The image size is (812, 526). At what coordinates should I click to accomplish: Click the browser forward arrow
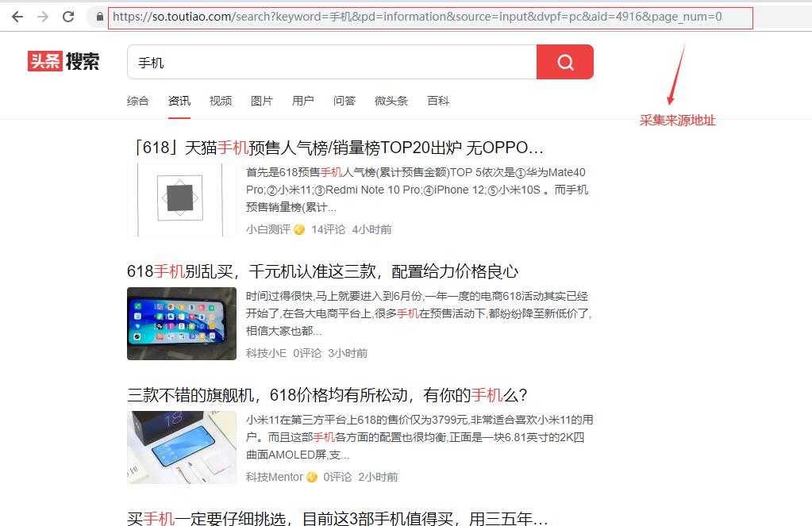[43, 17]
